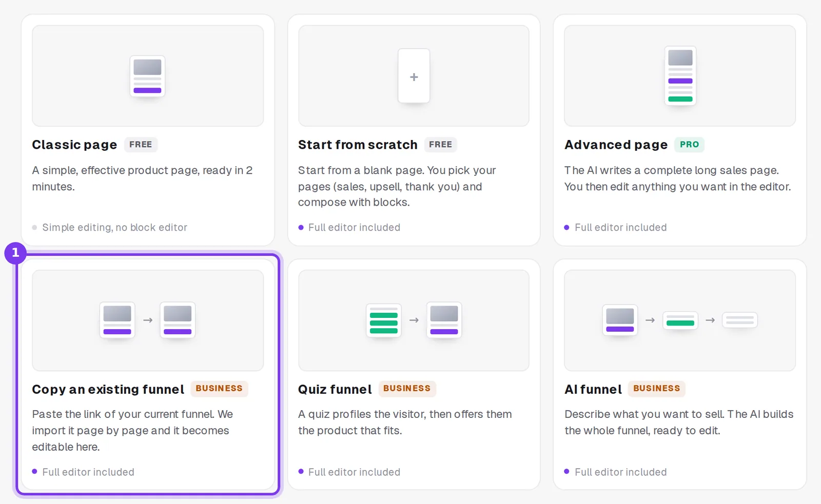The width and height of the screenshot is (821, 504).
Task: Click the Classic page illustration icon
Action: coord(147,76)
